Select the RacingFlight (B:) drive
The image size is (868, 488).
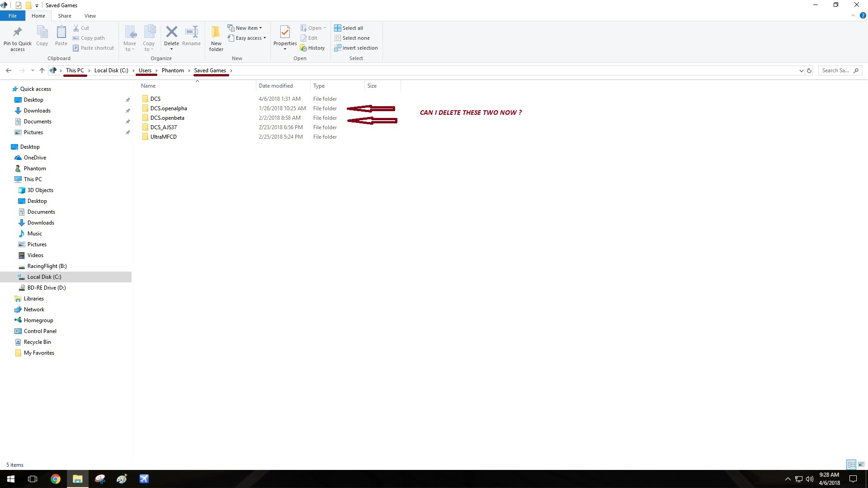tap(47, 266)
